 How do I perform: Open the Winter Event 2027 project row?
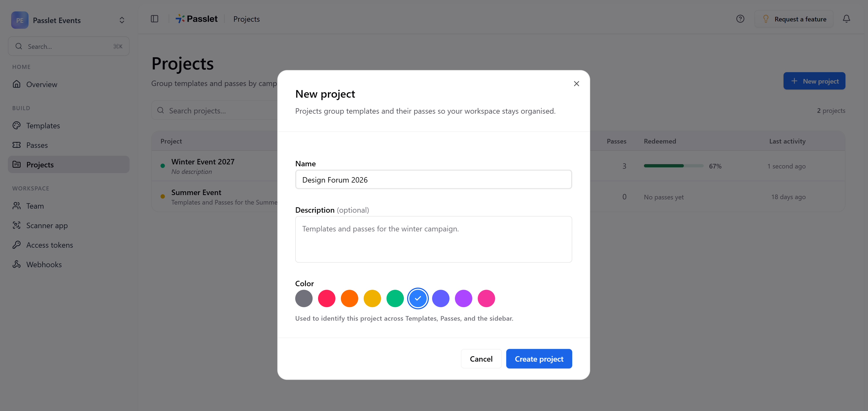[498, 166]
